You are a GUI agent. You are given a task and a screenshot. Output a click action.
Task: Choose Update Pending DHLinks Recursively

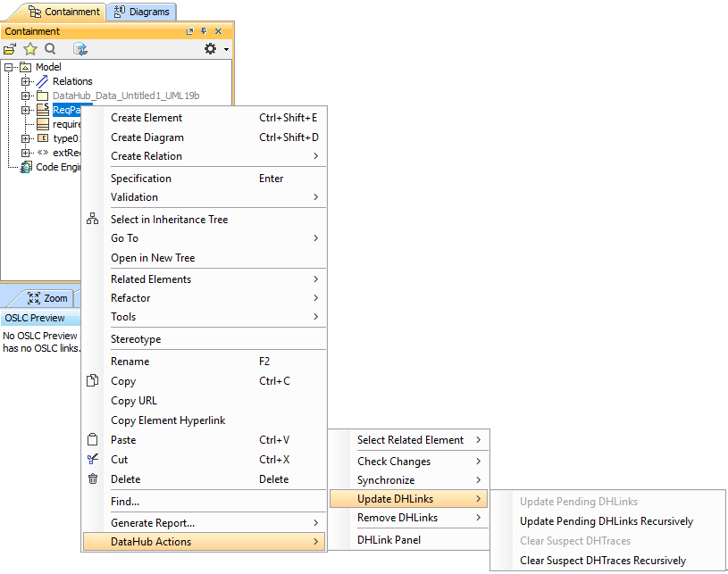point(608,521)
